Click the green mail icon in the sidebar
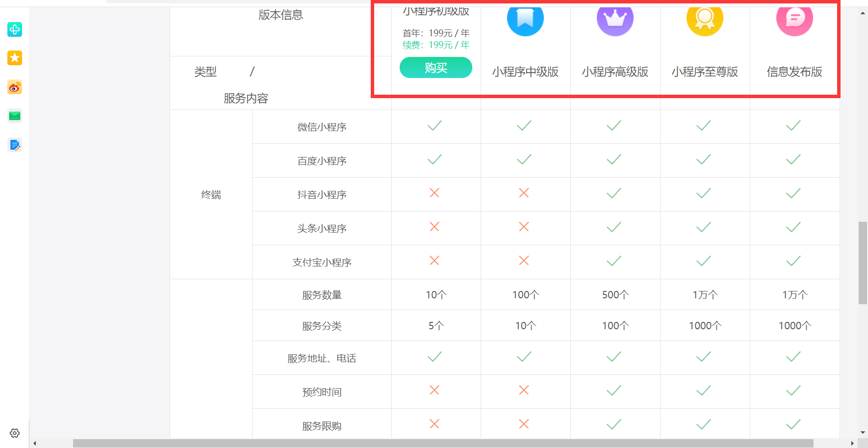 pyautogui.click(x=15, y=116)
